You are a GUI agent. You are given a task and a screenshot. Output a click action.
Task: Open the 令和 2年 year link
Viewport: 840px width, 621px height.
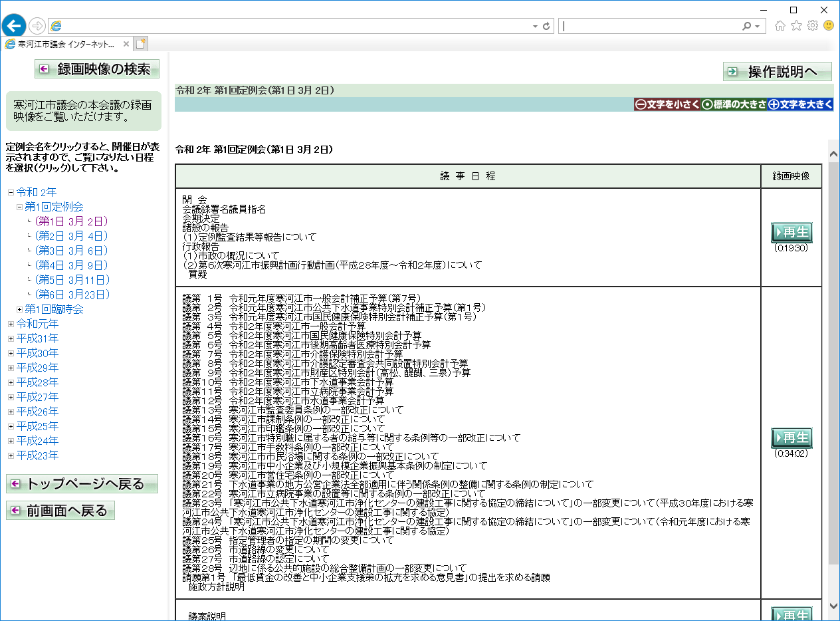[x=37, y=192]
